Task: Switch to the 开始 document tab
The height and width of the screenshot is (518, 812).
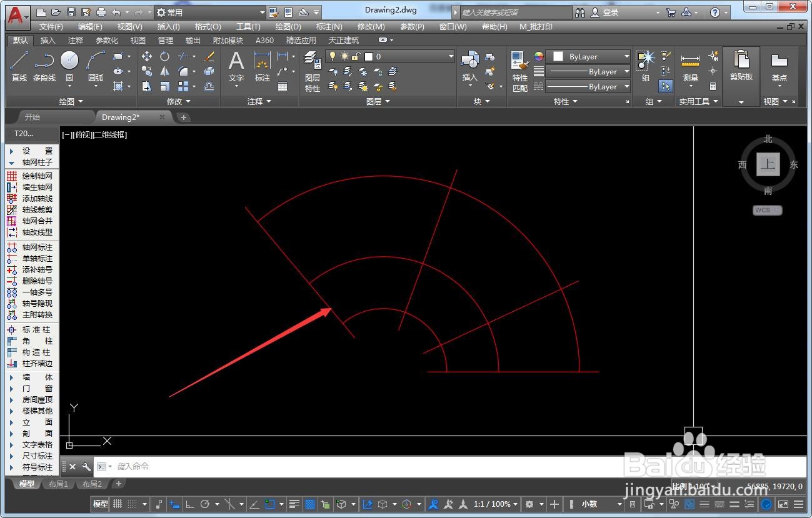Action: 32,117
